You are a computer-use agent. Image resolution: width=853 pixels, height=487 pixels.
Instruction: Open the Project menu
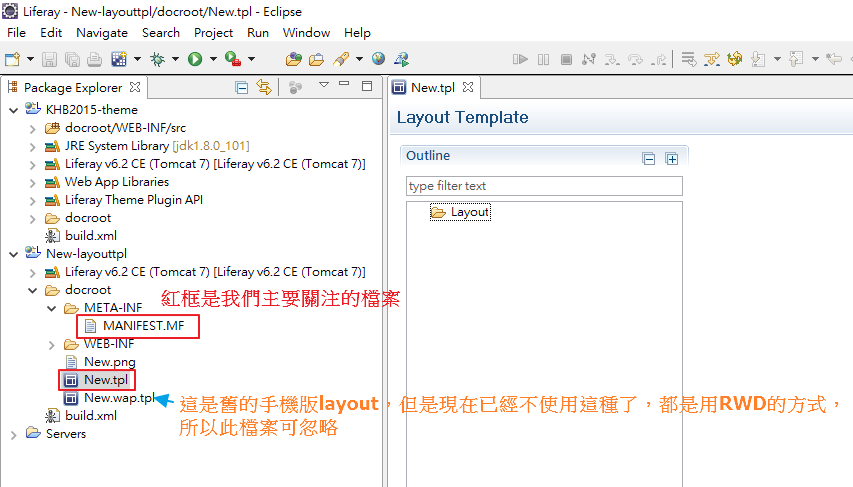(213, 33)
